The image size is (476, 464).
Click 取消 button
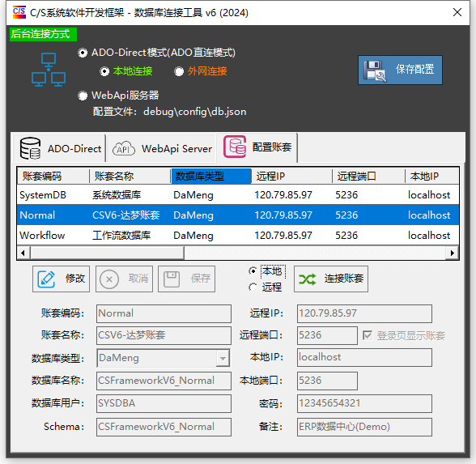124,279
